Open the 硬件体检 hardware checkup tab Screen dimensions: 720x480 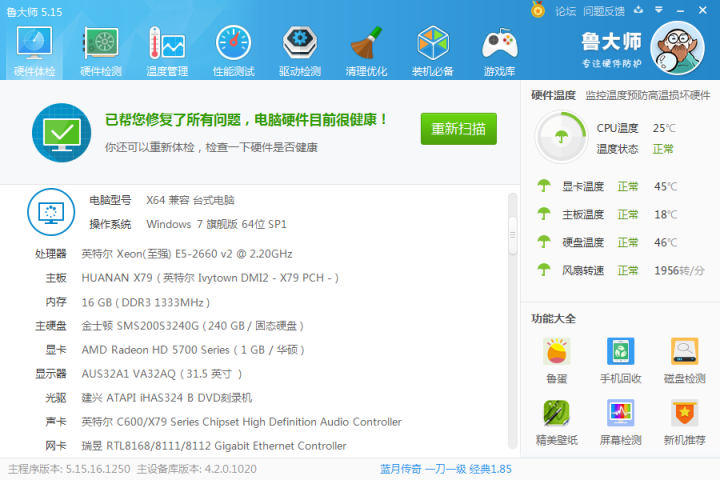34,51
